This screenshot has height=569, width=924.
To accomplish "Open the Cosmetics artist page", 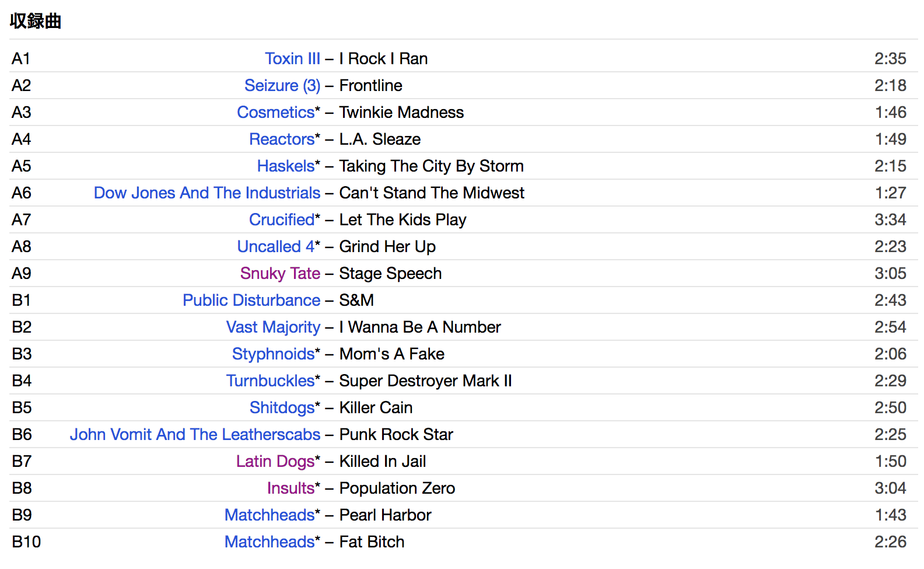I will tap(275, 113).
